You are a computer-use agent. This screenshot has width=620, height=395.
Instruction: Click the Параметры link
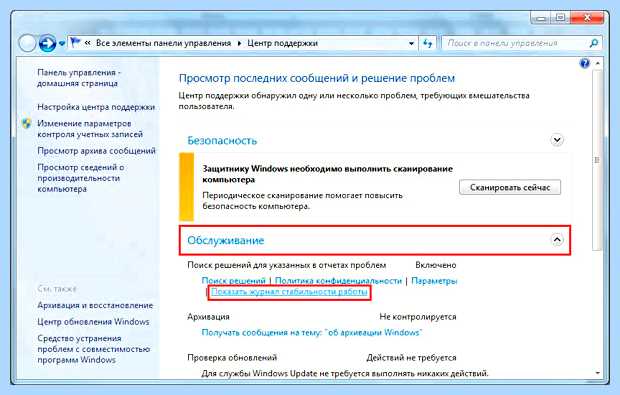pyautogui.click(x=434, y=281)
